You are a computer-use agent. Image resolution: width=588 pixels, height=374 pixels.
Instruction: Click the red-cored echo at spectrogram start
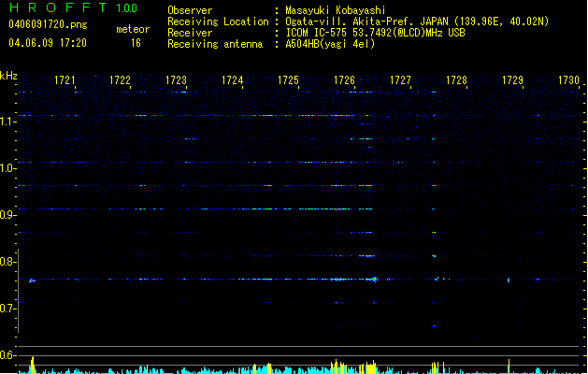pos(32,280)
